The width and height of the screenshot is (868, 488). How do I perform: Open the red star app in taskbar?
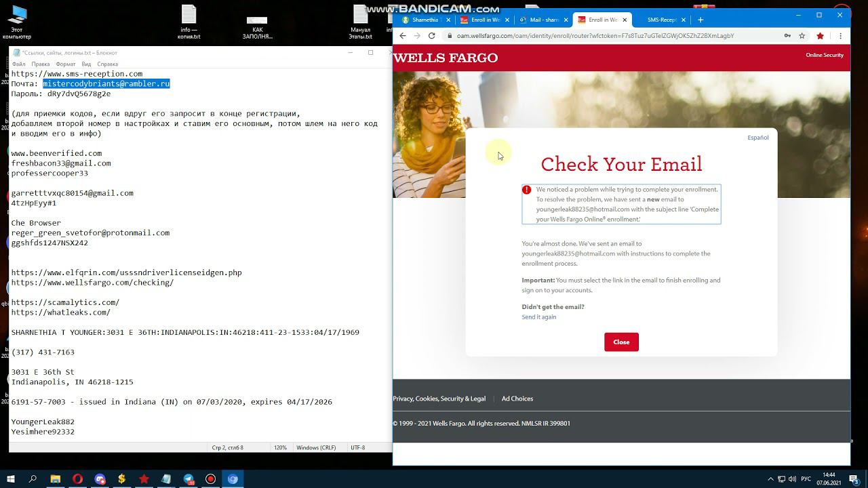point(144,479)
